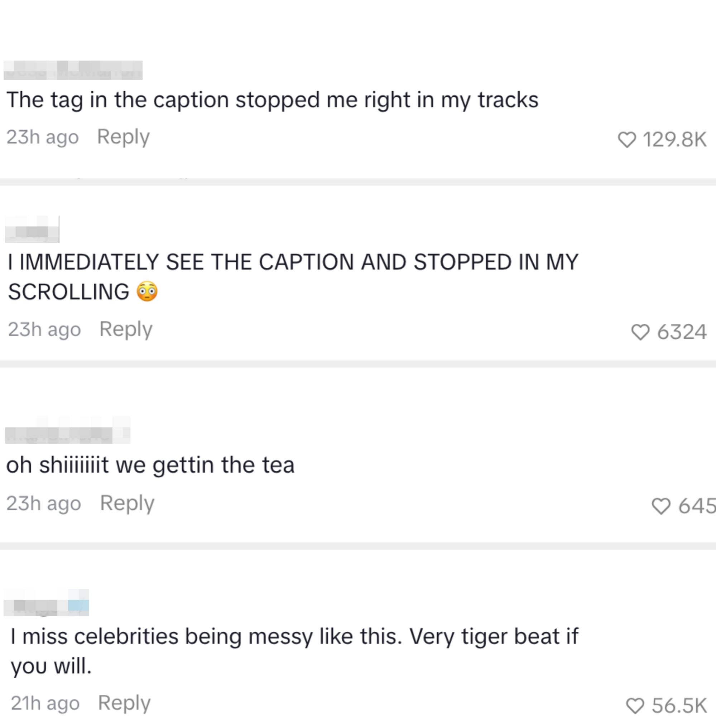Image resolution: width=716 pixels, height=728 pixels.
Task: Click the flushed face emoji after 'SCROLLING'
Action: (147, 291)
